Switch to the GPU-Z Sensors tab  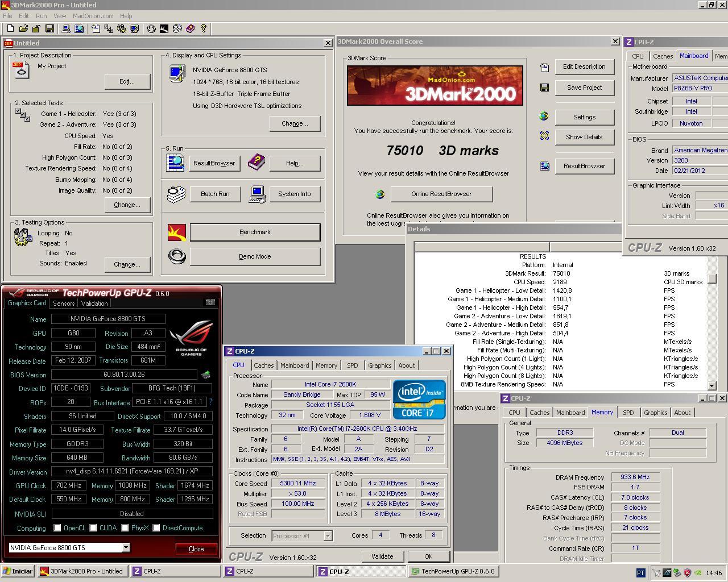[64, 304]
